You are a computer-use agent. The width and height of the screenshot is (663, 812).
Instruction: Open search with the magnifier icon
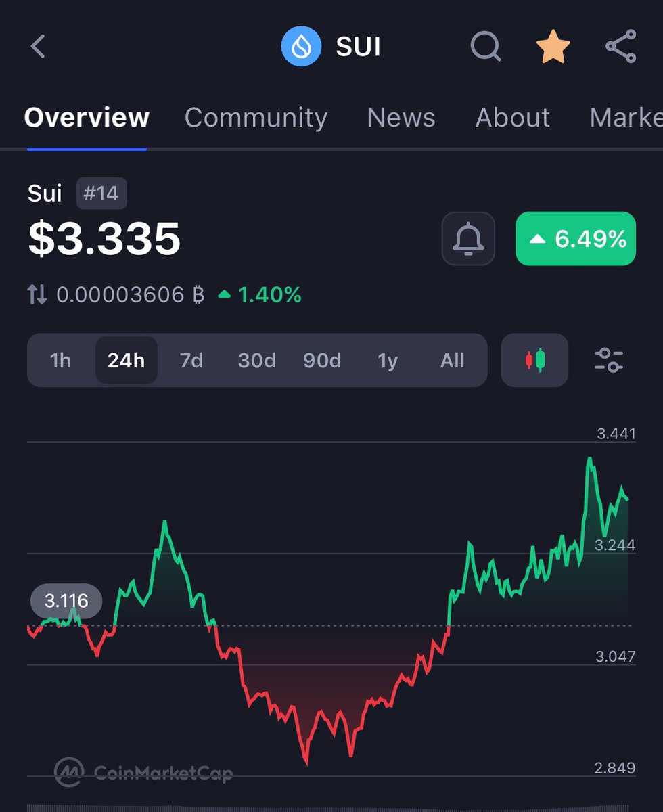[x=486, y=47]
